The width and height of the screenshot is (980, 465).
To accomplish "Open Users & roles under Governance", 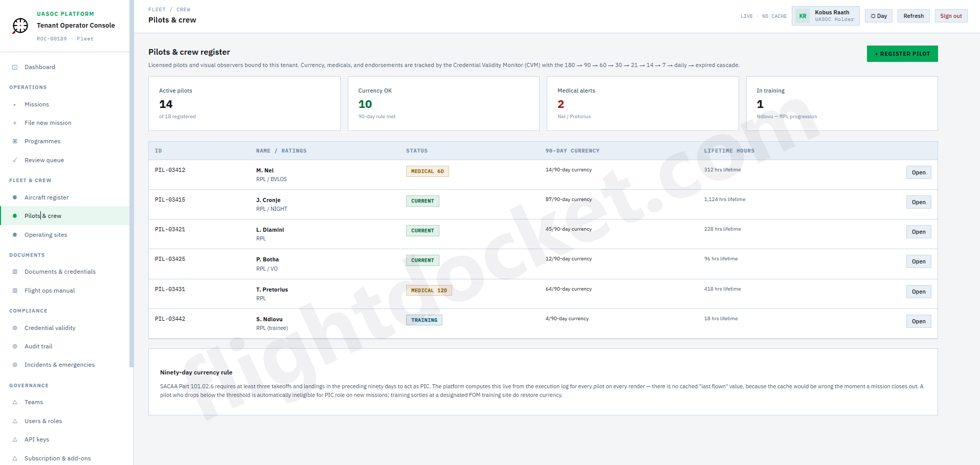I will (x=43, y=421).
